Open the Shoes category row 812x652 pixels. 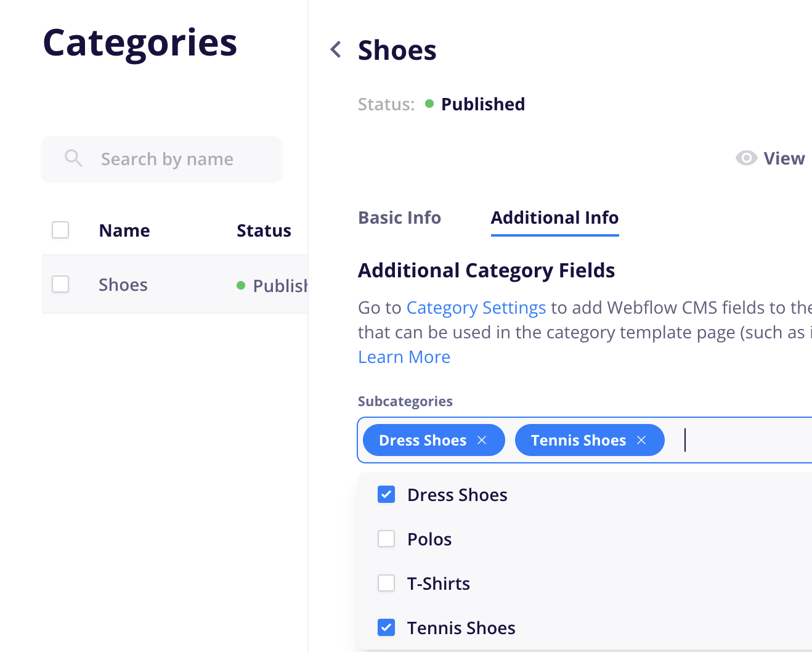(123, 285)
